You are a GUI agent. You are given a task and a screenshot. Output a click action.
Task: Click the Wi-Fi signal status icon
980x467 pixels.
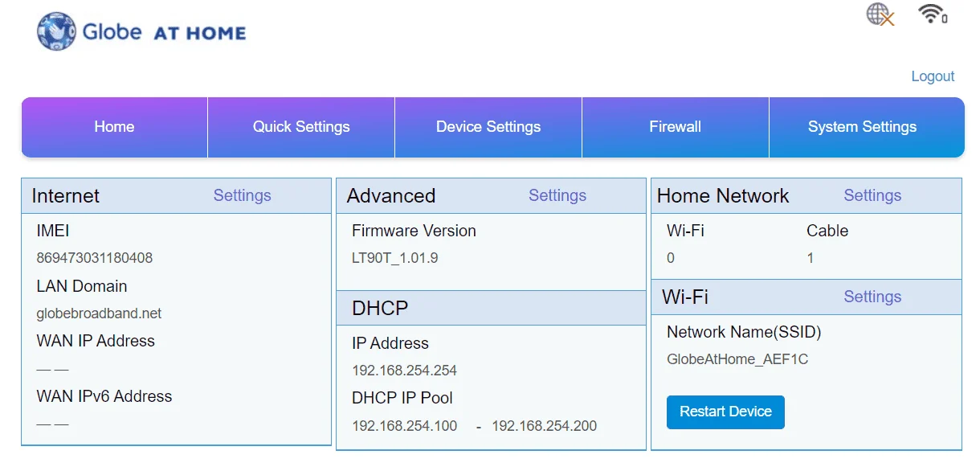[x=933, y=14]
